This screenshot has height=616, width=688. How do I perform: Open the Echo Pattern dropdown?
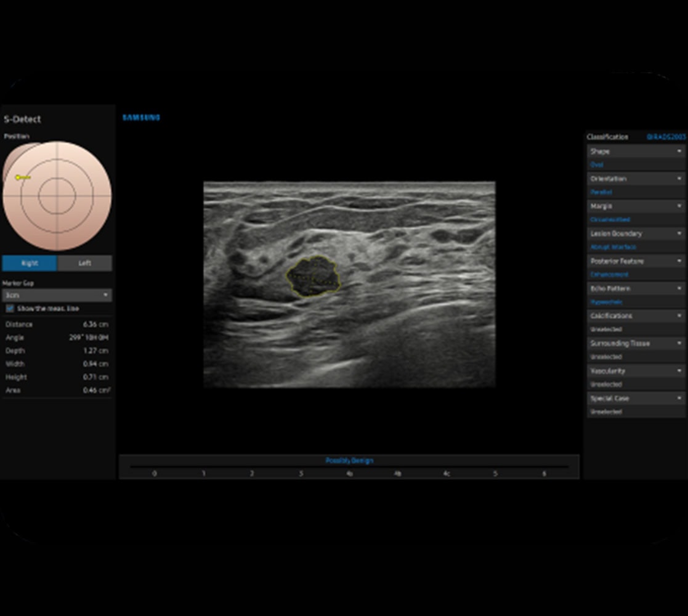(x=636, y=288)
